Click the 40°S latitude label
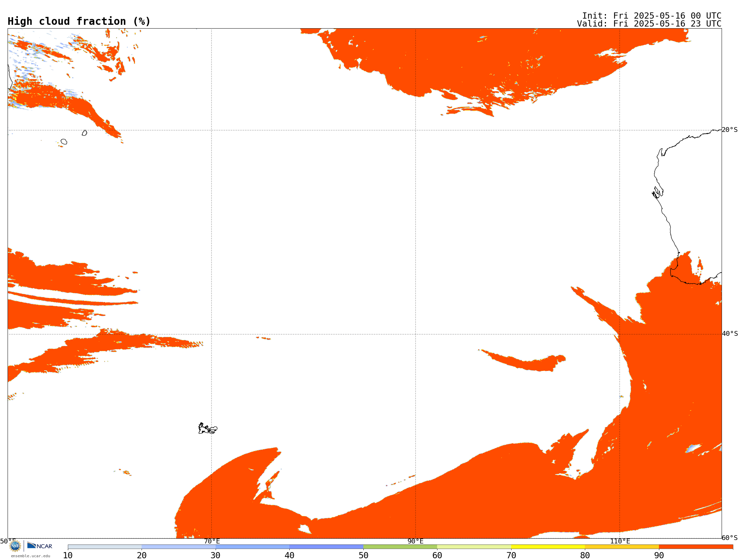 coord(730,334)
